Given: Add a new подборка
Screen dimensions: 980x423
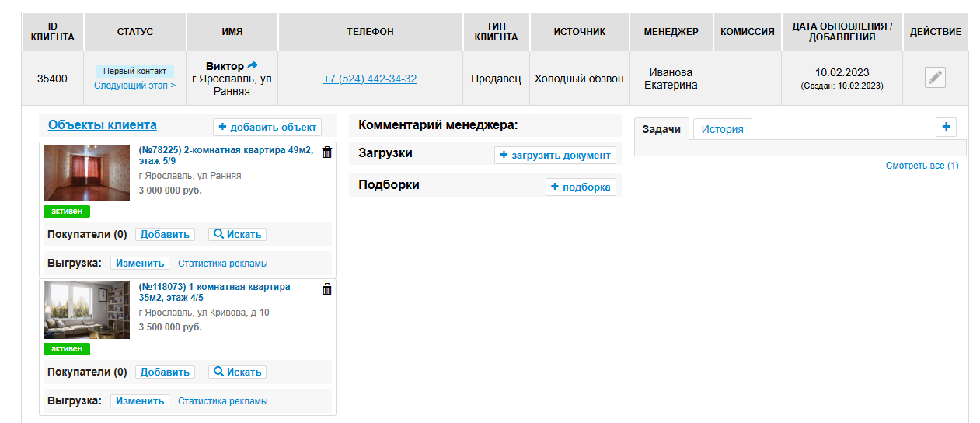Looking at the screenshot, I should (581, 187).
